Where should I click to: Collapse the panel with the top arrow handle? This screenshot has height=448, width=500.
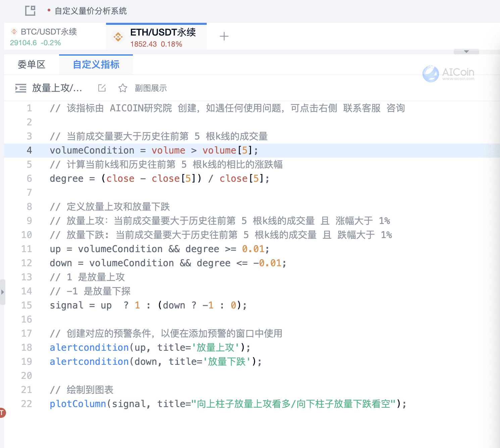pos(466,52)
